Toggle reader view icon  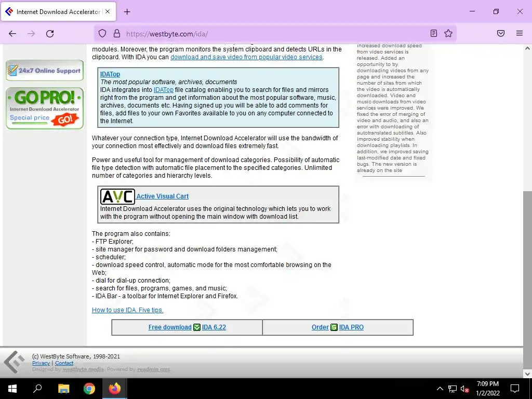434,33
